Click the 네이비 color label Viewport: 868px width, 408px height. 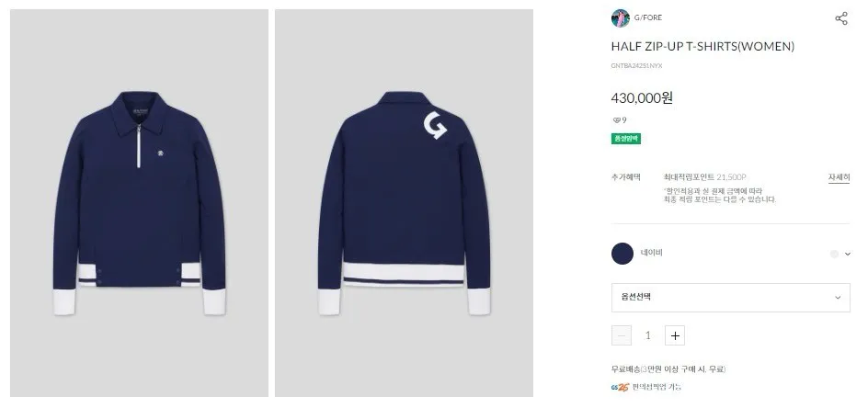pyautogui.click(x=652, y=253)
